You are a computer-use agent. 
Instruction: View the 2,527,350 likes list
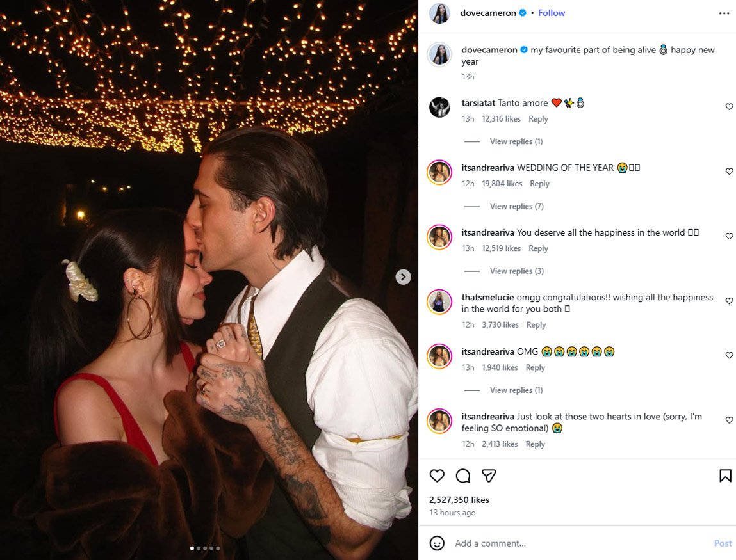click(459, 500)
